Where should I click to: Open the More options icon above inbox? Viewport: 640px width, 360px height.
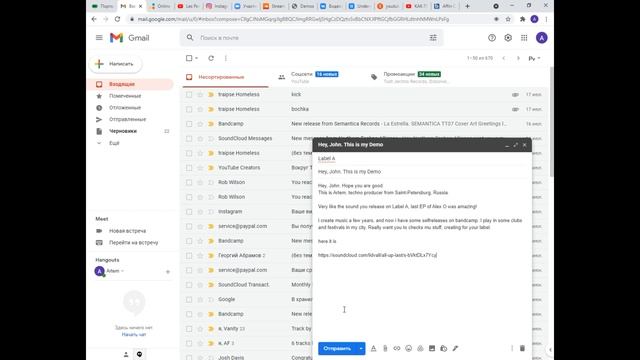(226, 58)
